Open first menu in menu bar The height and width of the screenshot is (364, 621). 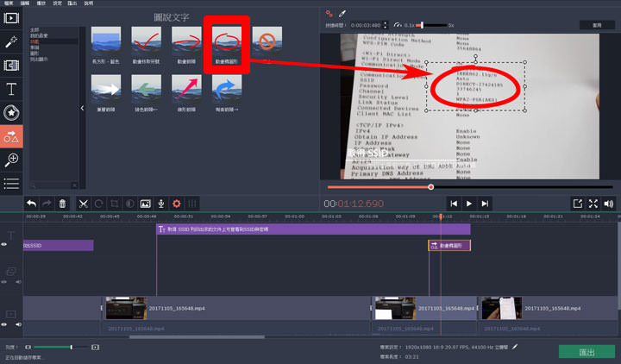pyautogui.click(x=9, y=3)
